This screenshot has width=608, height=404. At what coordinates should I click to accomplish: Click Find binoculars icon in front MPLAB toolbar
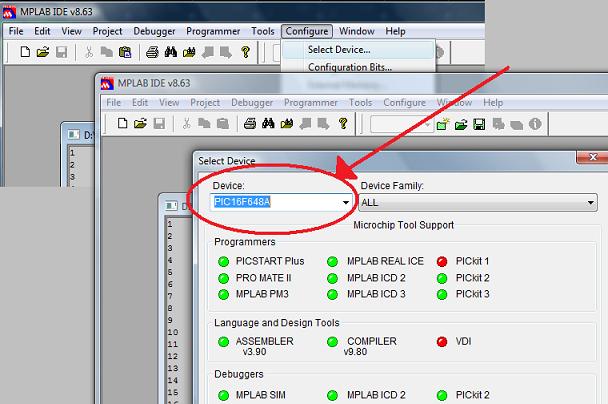click(268, 123)
